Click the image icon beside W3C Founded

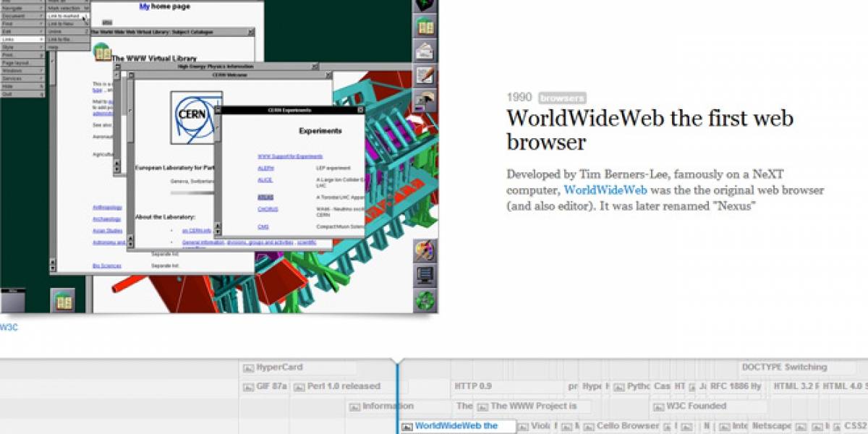658,407
